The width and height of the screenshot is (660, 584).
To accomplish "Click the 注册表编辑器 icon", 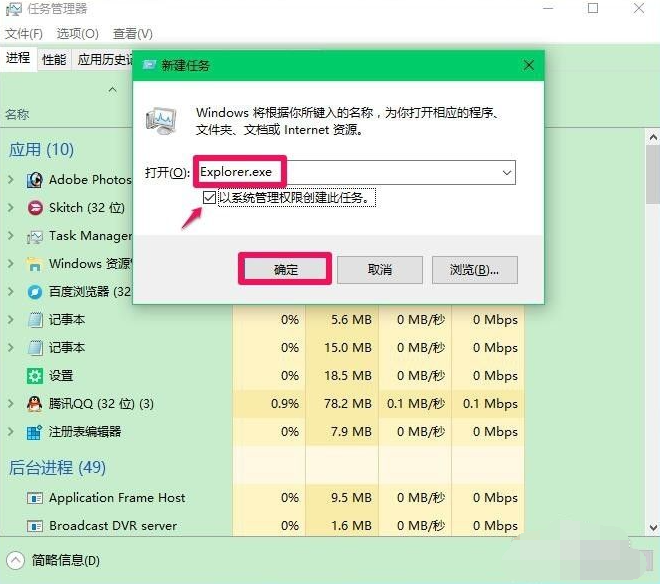I will (35, 432).
